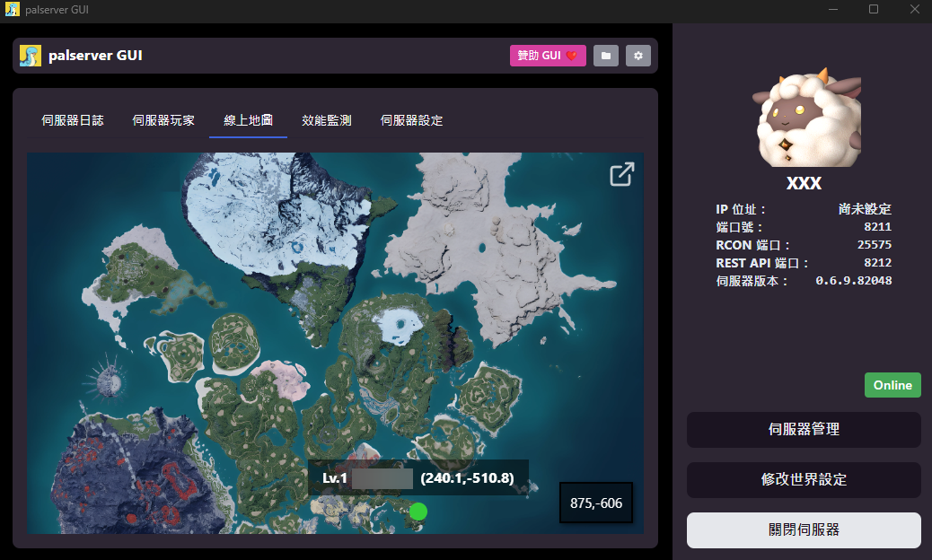
Task: Maximize the palserver GUI window
Action: [873, 10]
